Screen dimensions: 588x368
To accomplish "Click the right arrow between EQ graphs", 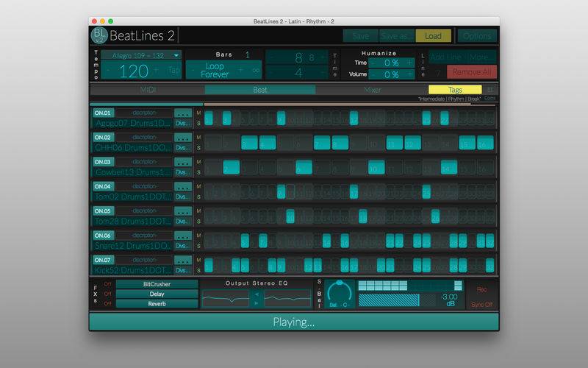I will click(257, 303).
